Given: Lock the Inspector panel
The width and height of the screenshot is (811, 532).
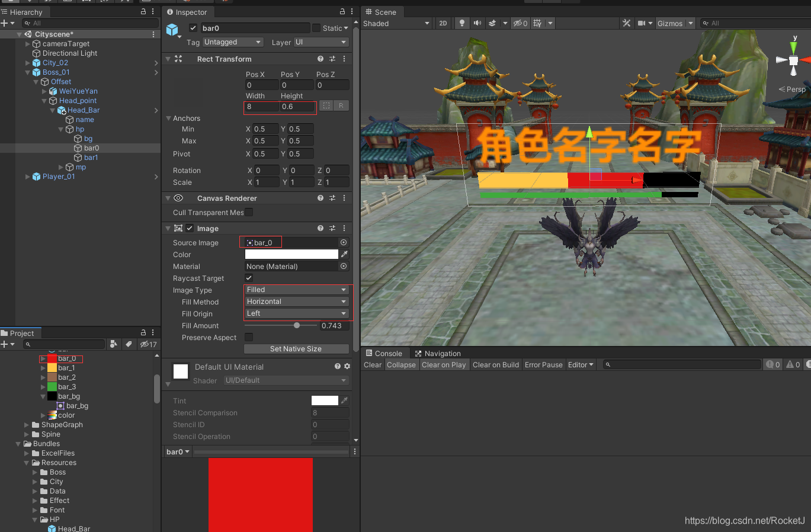Looking at the screenshot, I should tap(342, 11).
